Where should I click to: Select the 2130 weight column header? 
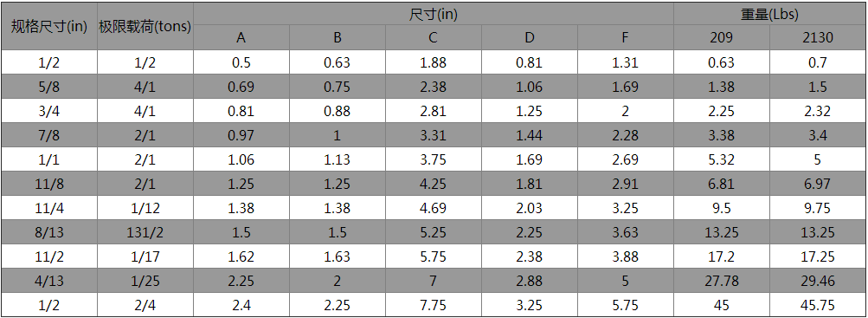818,37
